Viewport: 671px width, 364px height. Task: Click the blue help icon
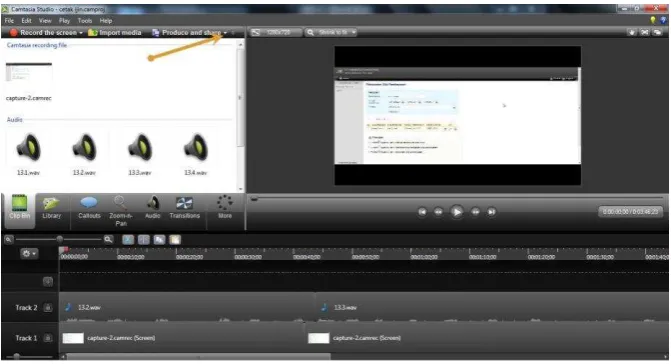tap(663, 20)
